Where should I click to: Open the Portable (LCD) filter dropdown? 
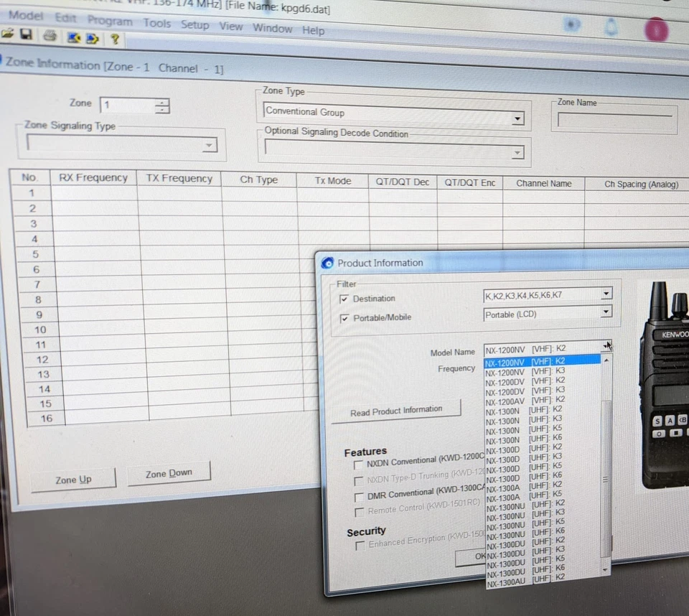coord(606,312)
